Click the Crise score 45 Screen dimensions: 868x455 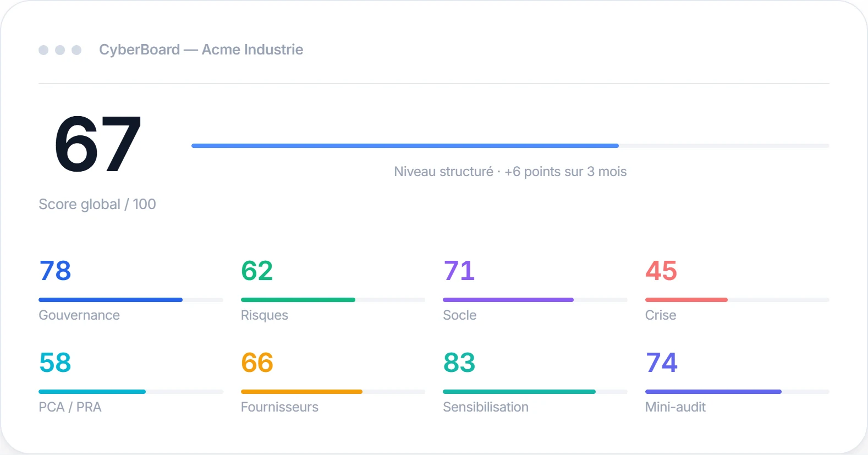point(661,271)
